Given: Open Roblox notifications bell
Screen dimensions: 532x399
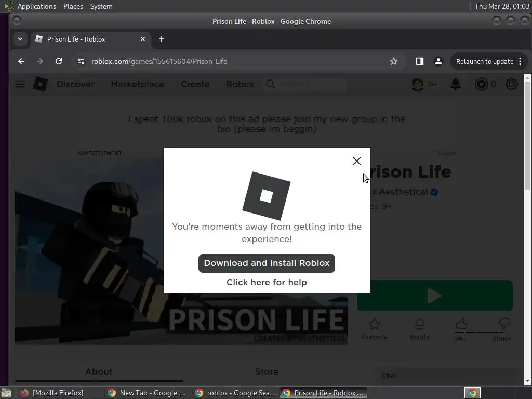Looking at the screenshot, I should click(455, 84).
